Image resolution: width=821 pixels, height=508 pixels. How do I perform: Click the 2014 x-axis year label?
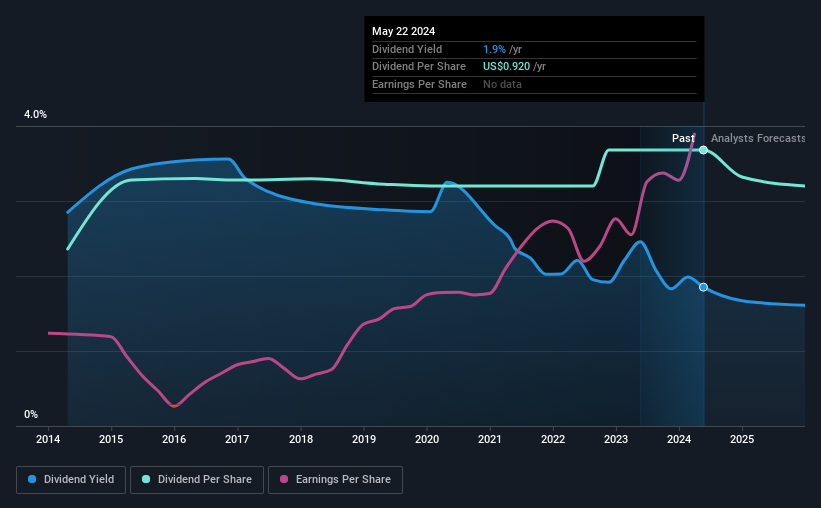click(48, 439)
